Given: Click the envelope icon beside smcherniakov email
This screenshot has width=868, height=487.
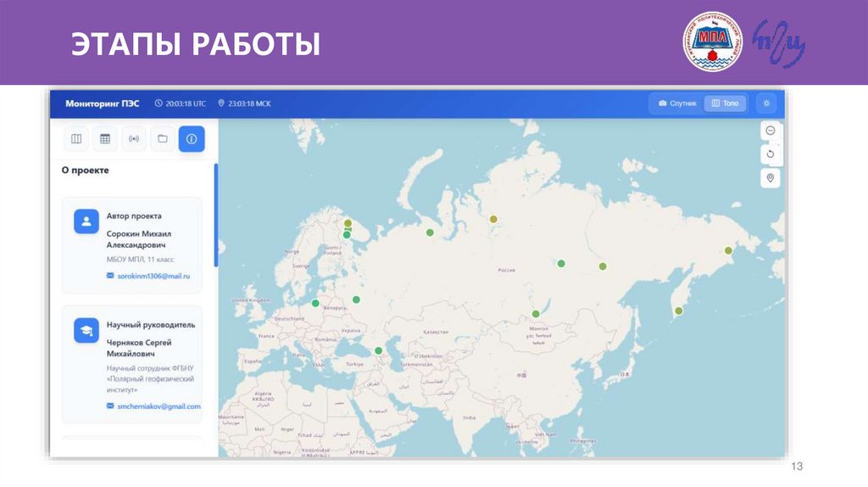Looking at the screenshot, I should [110, 406].
